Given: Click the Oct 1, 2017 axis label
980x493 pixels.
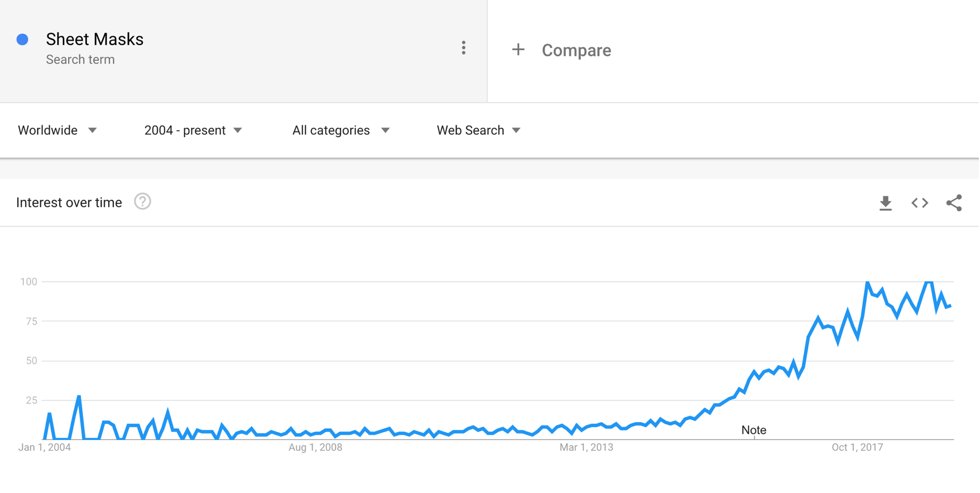Looking at the screenshot, I should pyautogui.click(x=857, y=447).
